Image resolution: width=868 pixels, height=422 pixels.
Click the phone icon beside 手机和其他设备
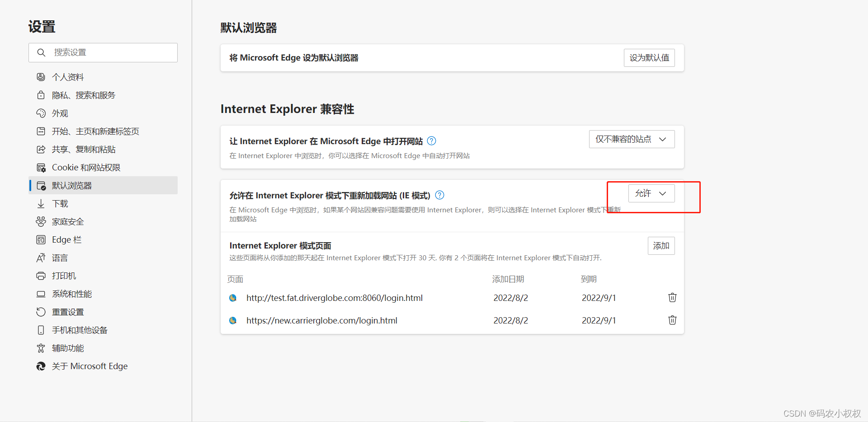[41, 330]
